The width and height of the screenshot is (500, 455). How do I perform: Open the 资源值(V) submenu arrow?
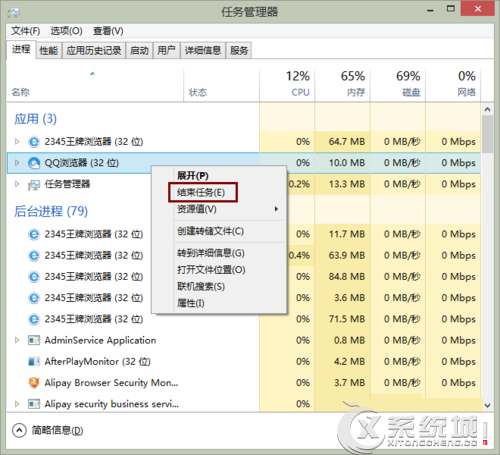click(x=276, y=209)
